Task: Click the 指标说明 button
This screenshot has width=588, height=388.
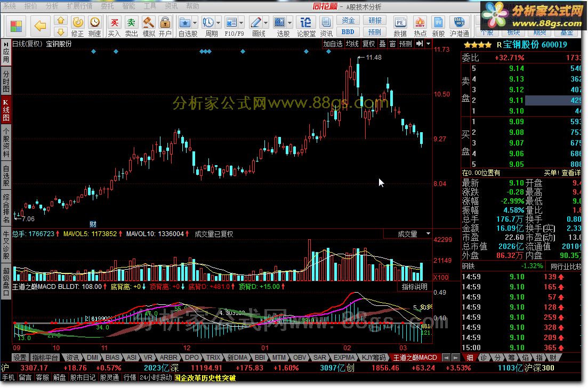Action: pos(414,287)
